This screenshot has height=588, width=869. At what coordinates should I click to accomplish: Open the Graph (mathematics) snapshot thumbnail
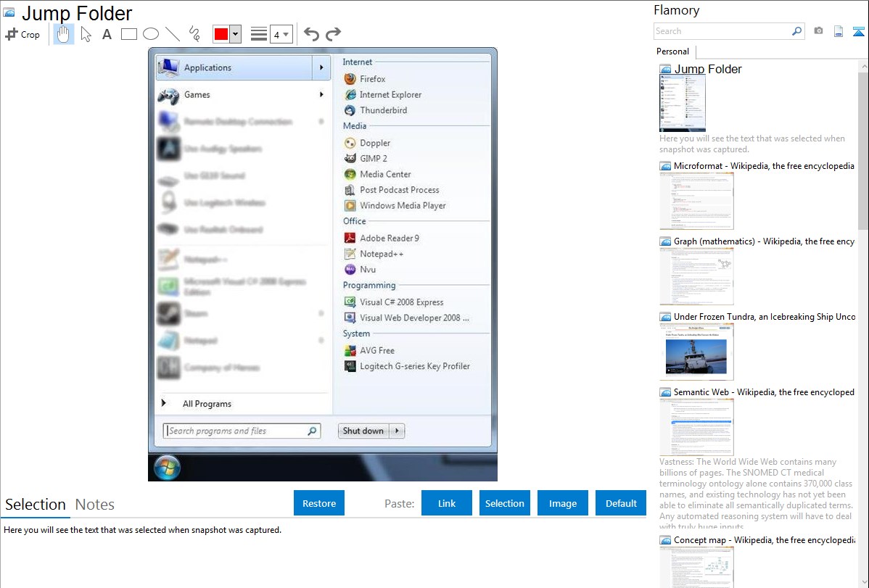696,276
